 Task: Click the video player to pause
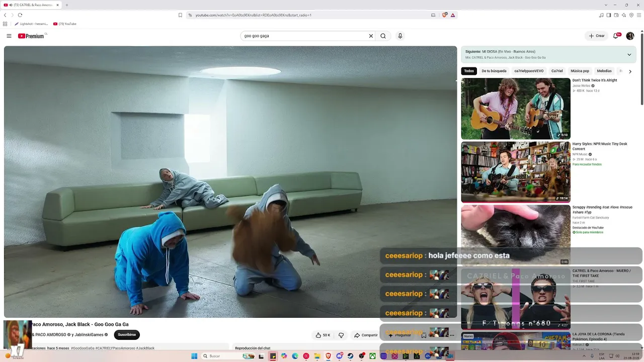pos(230,182)
